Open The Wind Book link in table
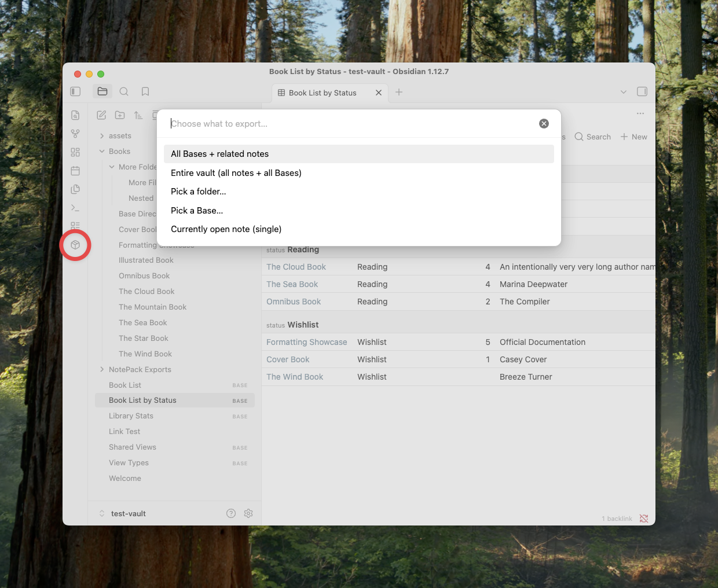This screenshot has width=718, height=588. (295, 377)
